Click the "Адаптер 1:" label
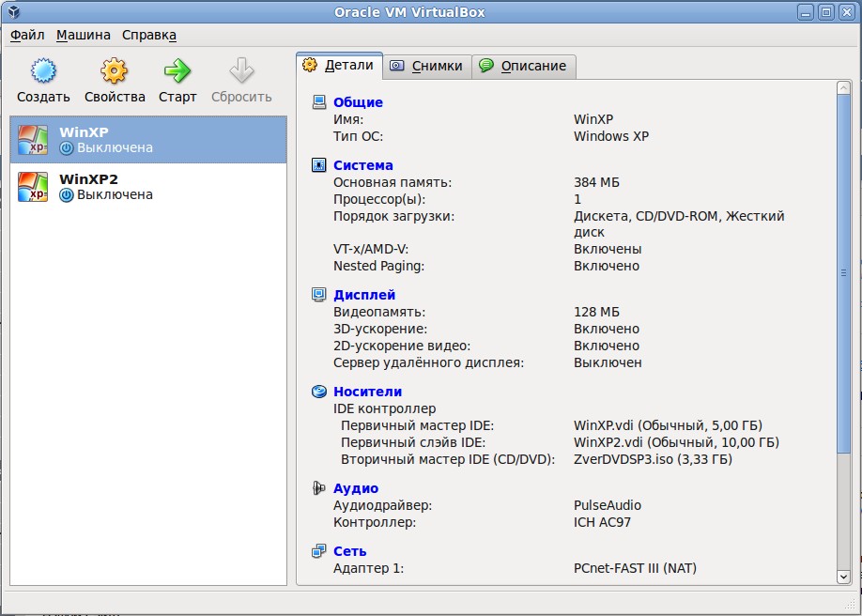The image size is (862, 616). point(368,568)
